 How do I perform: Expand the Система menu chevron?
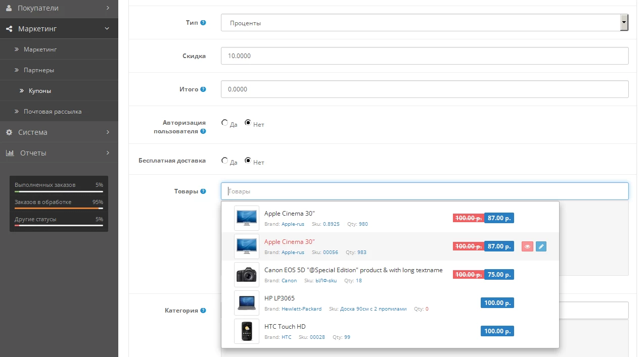108,132
